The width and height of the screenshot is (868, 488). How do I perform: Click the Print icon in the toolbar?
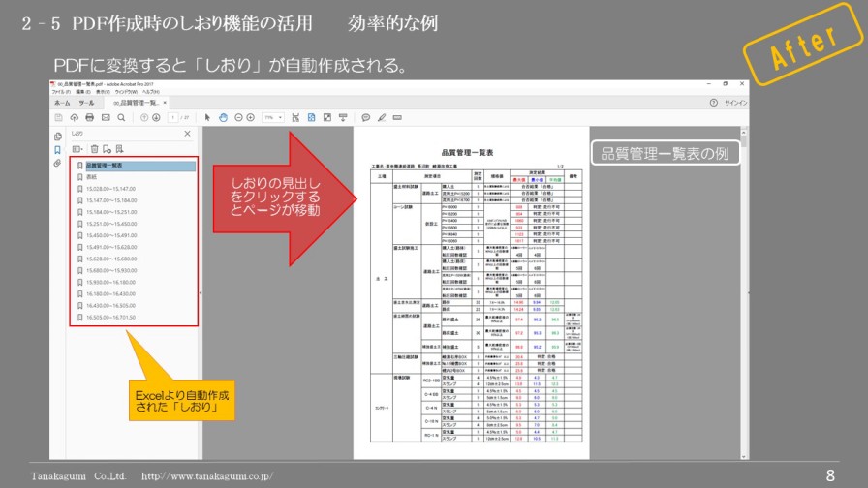point(89,117)
